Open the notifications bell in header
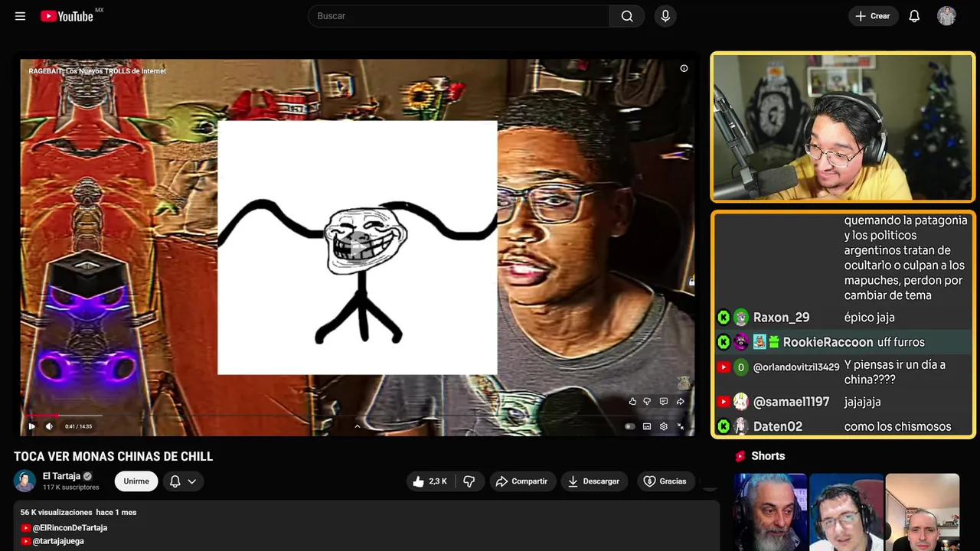The image size is (980, 551). tap(914, 16)
